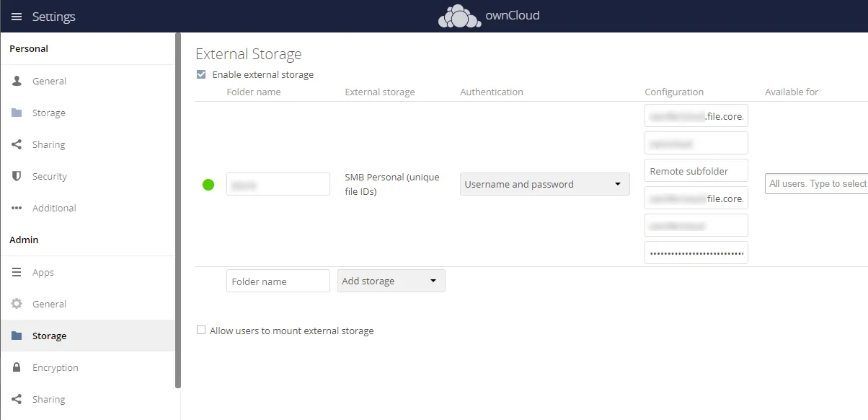Uncheck Enable external storage
The image size is (868, 420).
pyautogui.click(x=200, y=74)
